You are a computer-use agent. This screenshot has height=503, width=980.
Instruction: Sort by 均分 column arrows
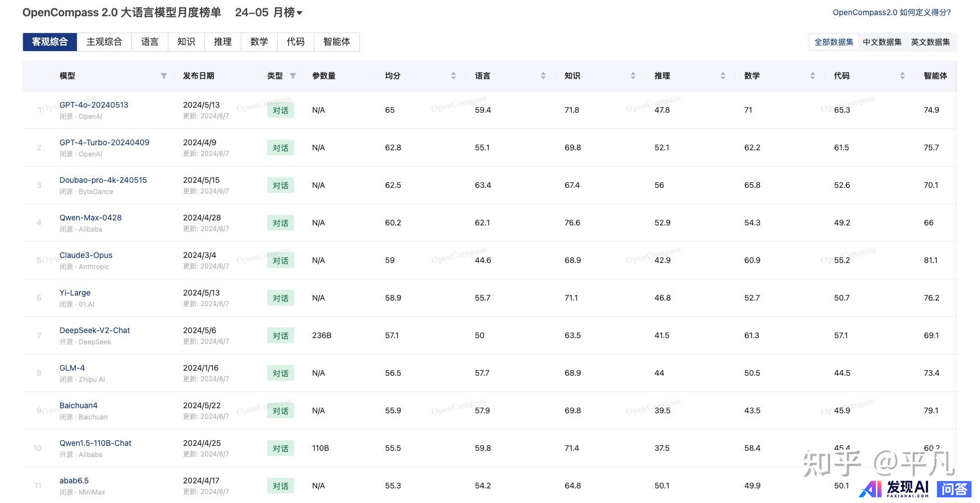coord(454,76)
